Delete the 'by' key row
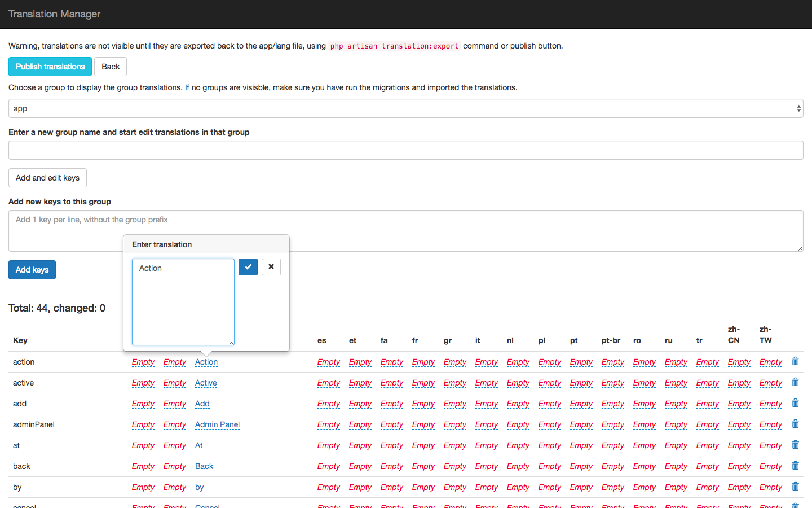This screenshot has width=812, height=508. (795, 487)
